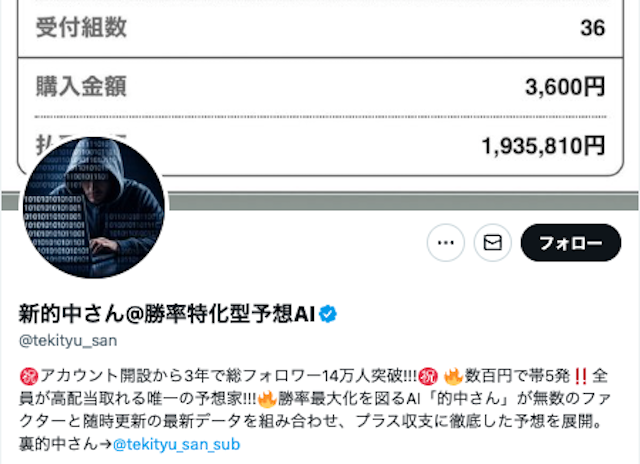The height and width of the screenshot is (464, 640).
Task: Click the 1,935,810円 payout amount
Action: (544, 146)
